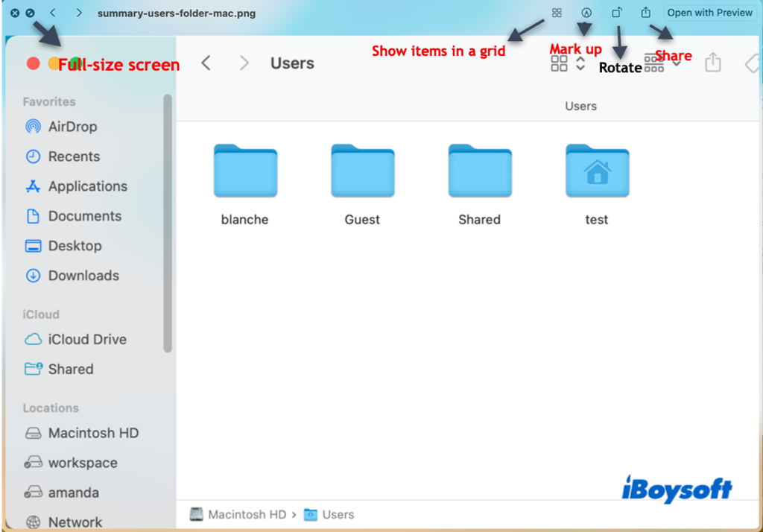Go to next item using Quick Look forward arrow

click(79, 13)
